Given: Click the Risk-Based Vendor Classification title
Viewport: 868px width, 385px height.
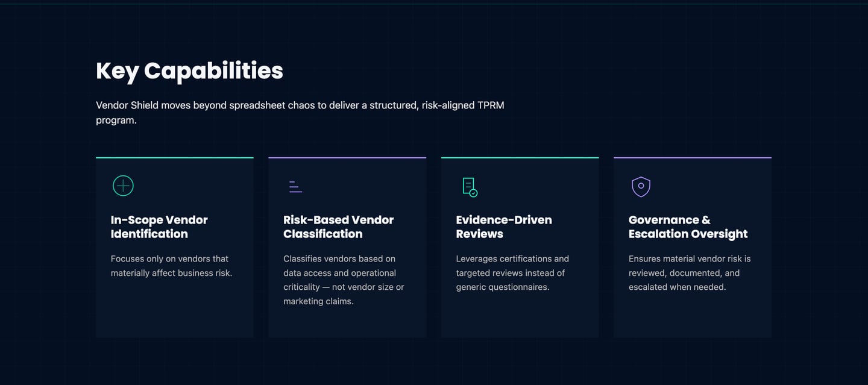Looking at the screenshot, I should pos(338,227).
